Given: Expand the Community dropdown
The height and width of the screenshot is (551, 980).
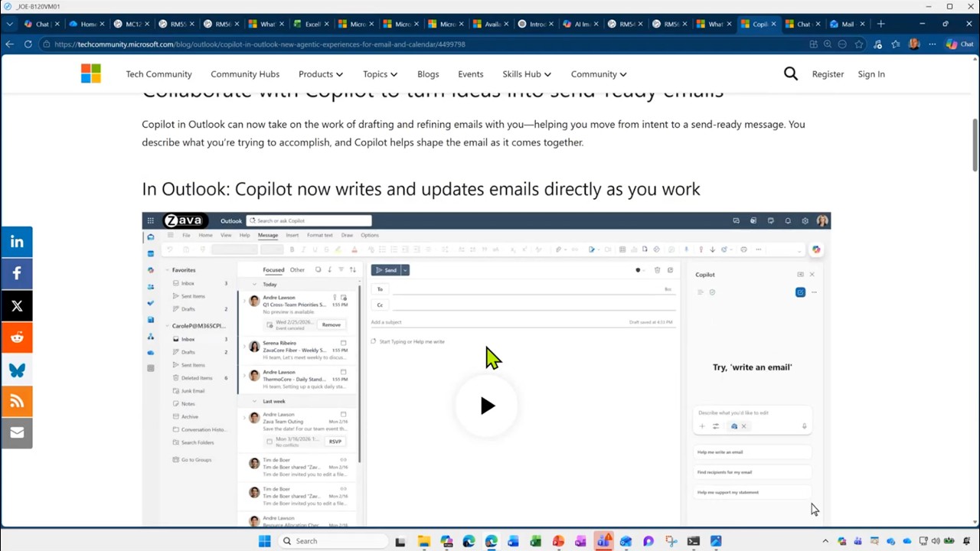Looking at the screenshot, I should 599,74.
